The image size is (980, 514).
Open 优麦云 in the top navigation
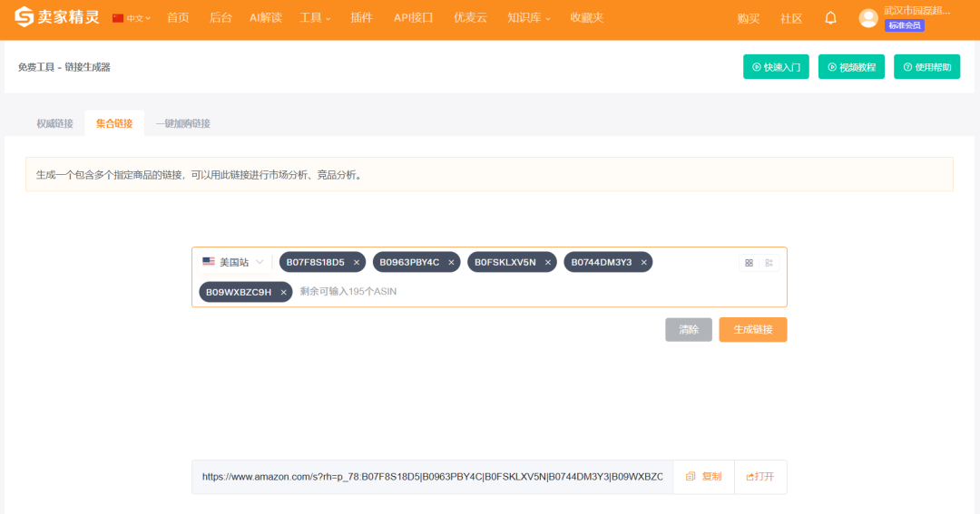470,18
